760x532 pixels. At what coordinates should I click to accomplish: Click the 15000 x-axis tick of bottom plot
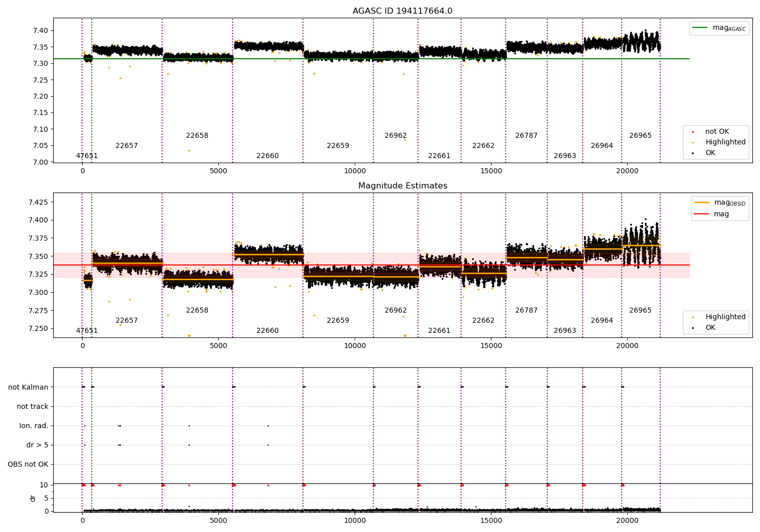pyautogui.click(x=491, y=520)
